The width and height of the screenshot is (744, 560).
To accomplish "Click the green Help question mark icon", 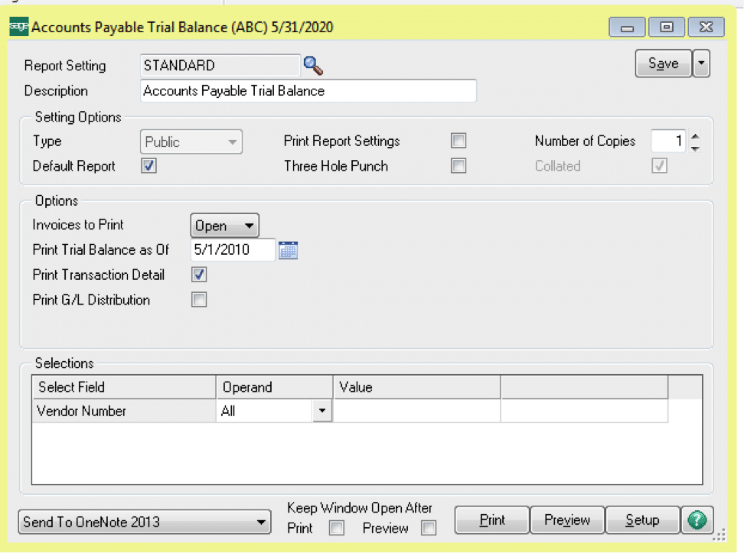I will [697, 520].
